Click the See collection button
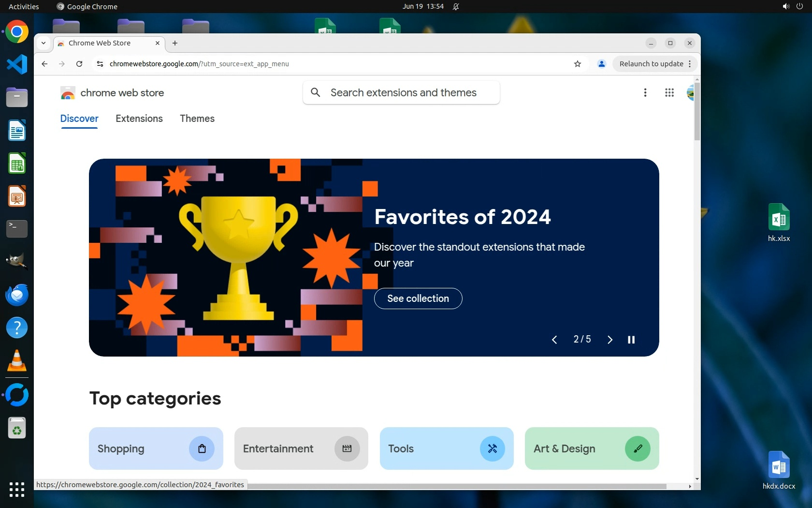This screenshot has width=812, height=508. (418, 299)
